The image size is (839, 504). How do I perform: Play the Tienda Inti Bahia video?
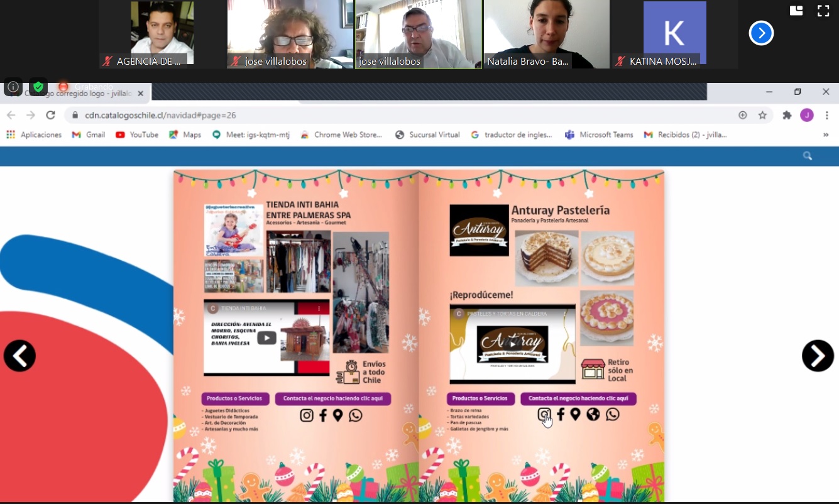pyautogui.click(x=266, y=338)
